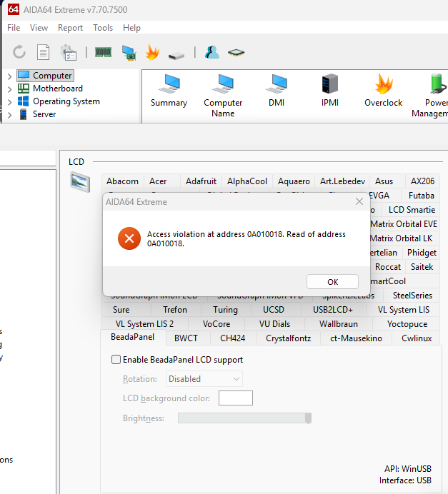The height and width of the screenshot is (494, 448).
Task: Click the AIDA64 app logo in title bar
Action: [14, 9]
